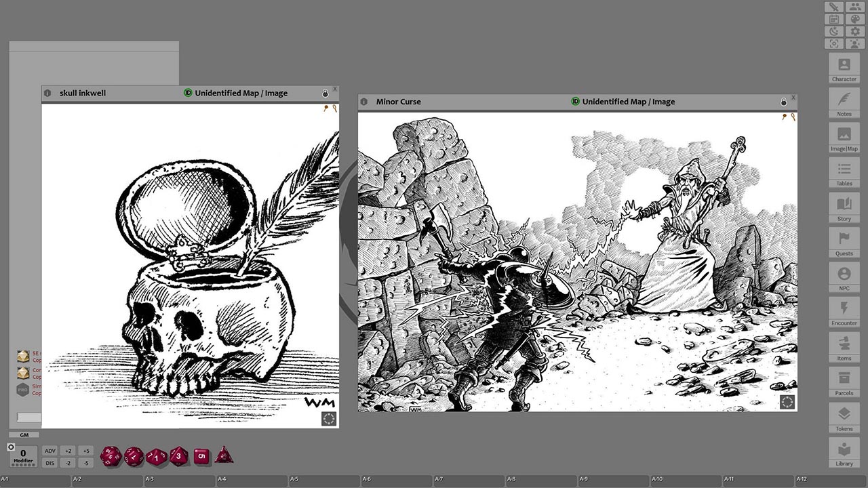Open the Combat Tracker sword icon
The image size is (868, 488).
click(x=833, y=7)
